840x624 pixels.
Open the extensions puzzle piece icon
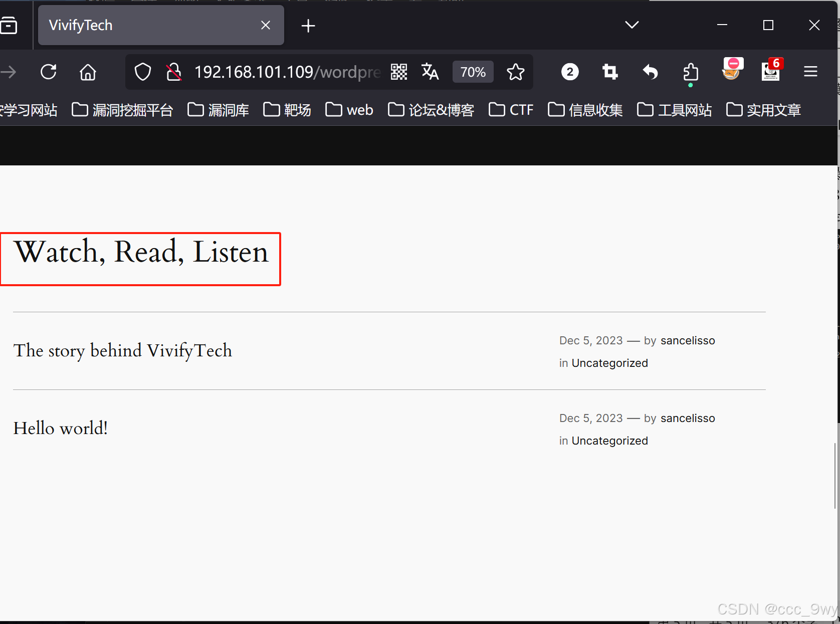690,72
